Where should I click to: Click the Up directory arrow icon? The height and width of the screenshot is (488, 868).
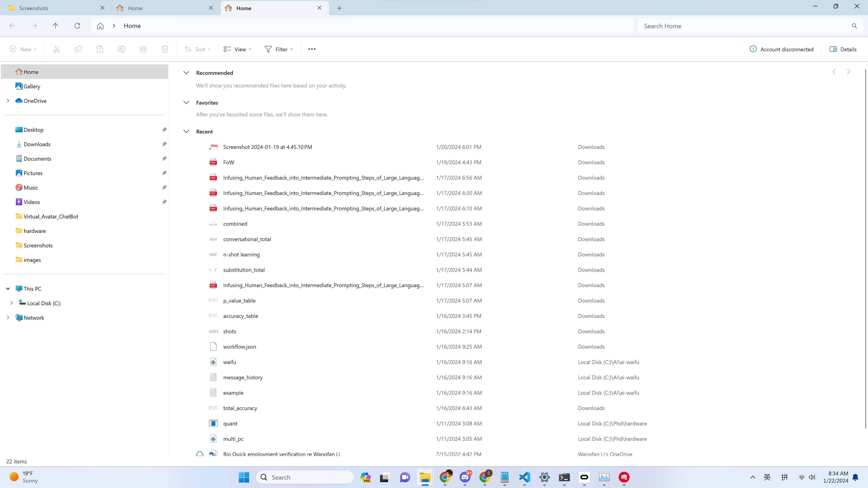coord(55,26)
